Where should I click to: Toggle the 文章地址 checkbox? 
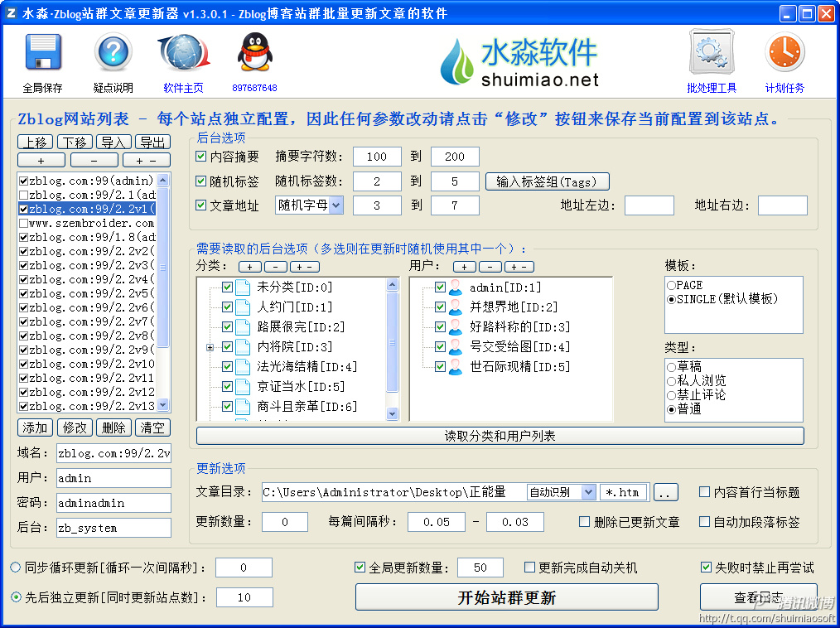(x=201, y=205)
